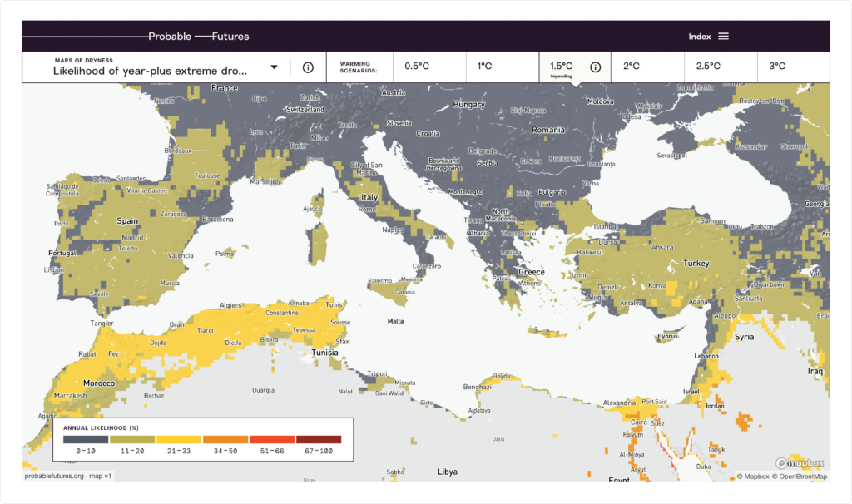
Task: Click the 'Italy' country label on the map
Action: (369, 197)
